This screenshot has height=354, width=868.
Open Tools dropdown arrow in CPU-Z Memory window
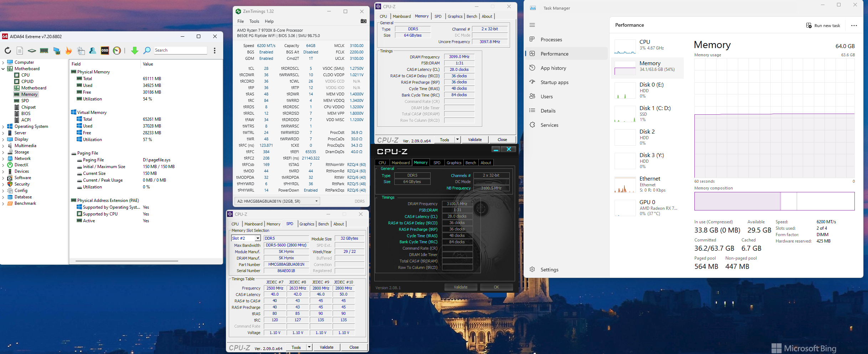tap(457, 140)
